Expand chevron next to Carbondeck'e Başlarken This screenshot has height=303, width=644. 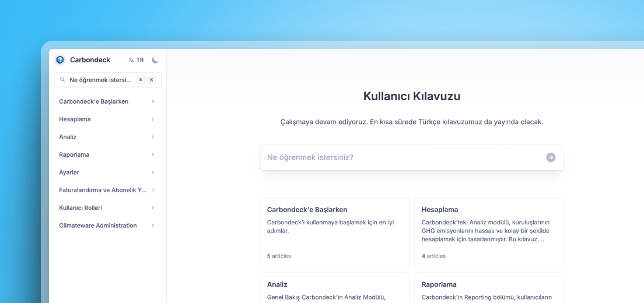pos(153,101)
